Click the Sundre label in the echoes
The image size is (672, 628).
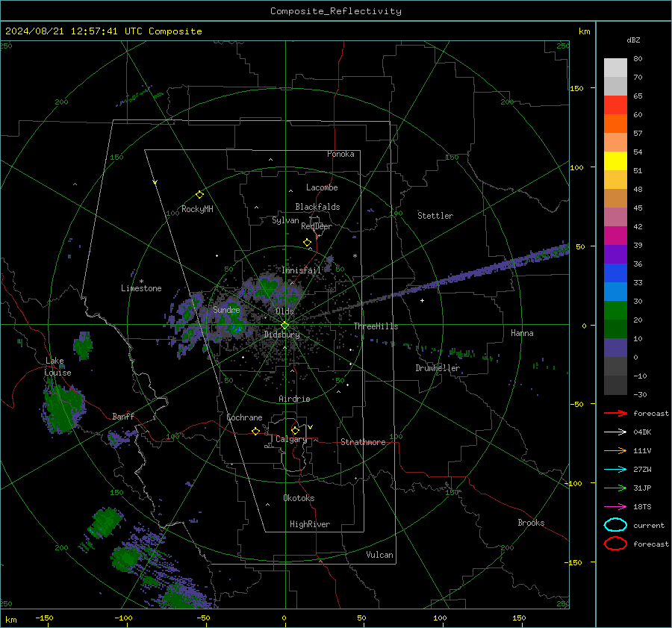click(226, 309)
